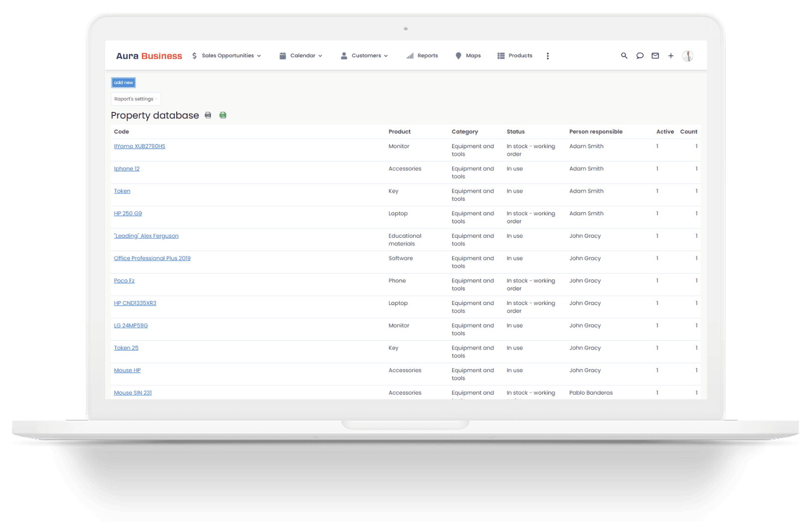
Task: Expand the Sales Opportunities dropdown
Action: 259,55
